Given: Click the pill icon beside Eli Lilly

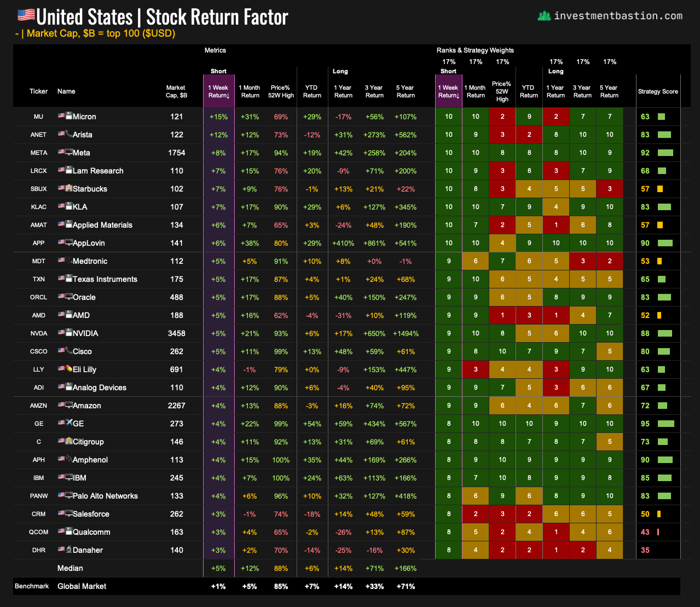Looking at the screenshot, I should pos(69,369).
